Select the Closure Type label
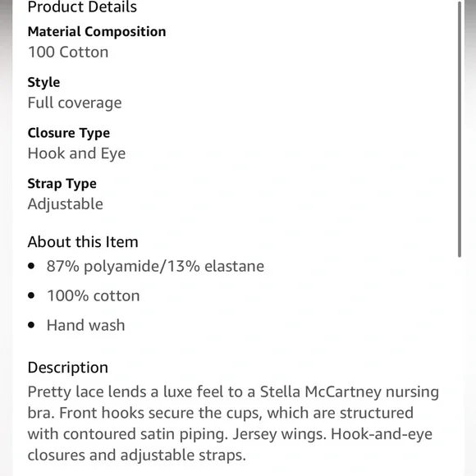 69,133
